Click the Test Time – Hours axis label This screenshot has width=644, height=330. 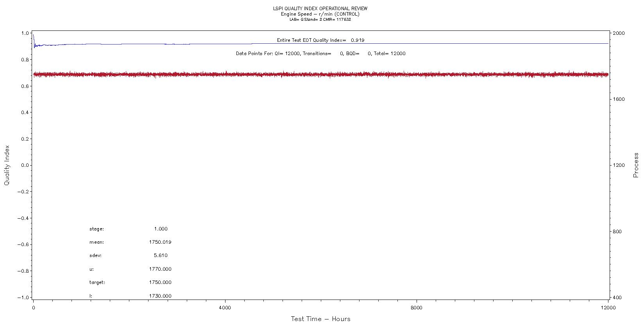click(320, 319)
